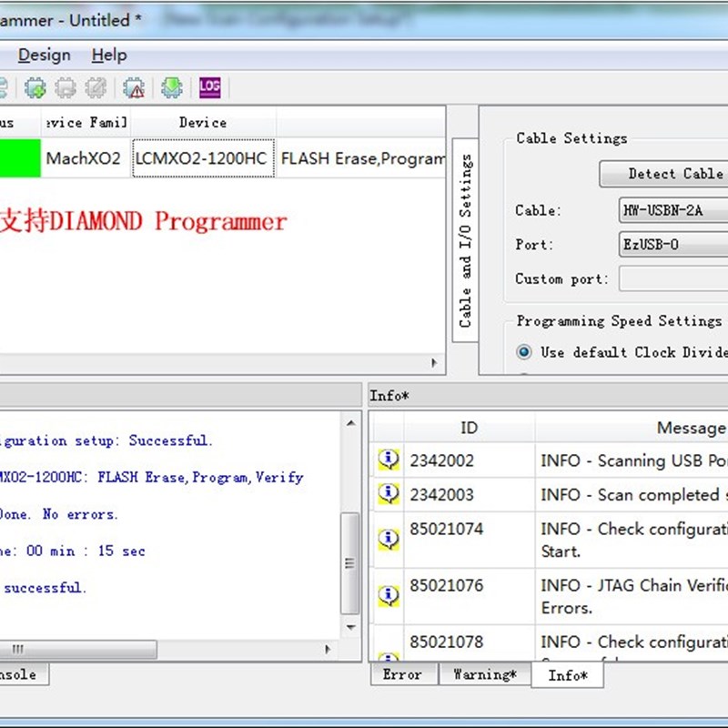
Task: Select the green Program download toolbar icon
Action: [x=172, y=86]
